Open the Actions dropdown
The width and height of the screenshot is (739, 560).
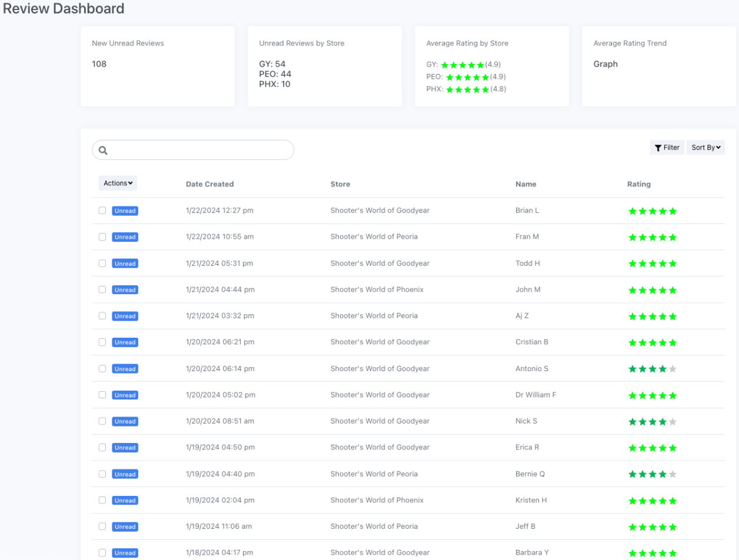tap(118, 183)
